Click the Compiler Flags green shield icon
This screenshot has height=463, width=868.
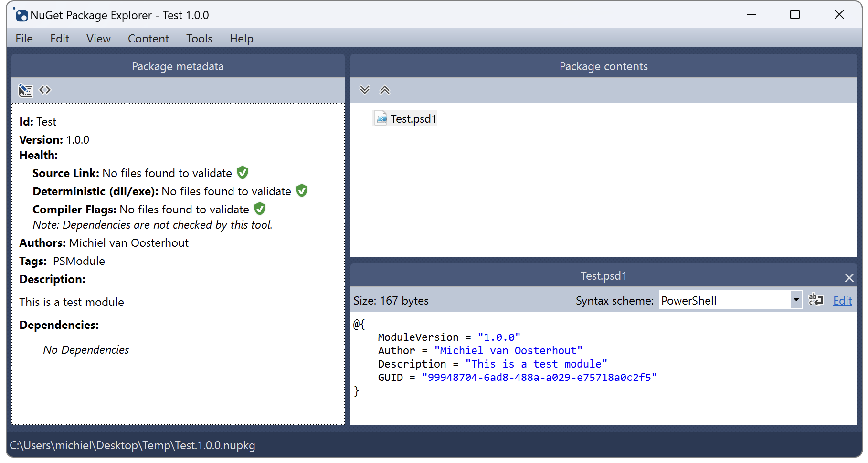[260, 209]
